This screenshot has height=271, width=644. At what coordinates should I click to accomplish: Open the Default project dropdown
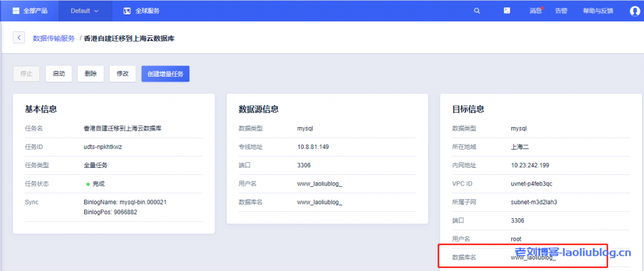[84, 11]
